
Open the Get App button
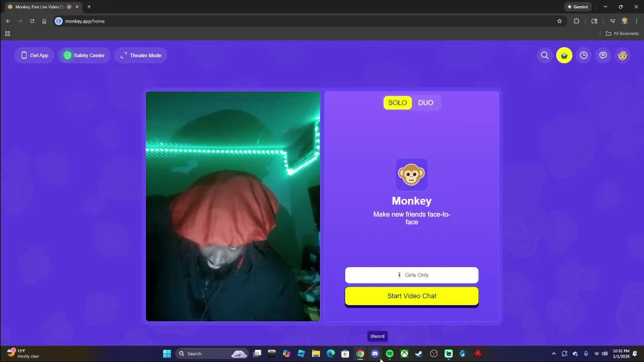click(x=34, y=55)
